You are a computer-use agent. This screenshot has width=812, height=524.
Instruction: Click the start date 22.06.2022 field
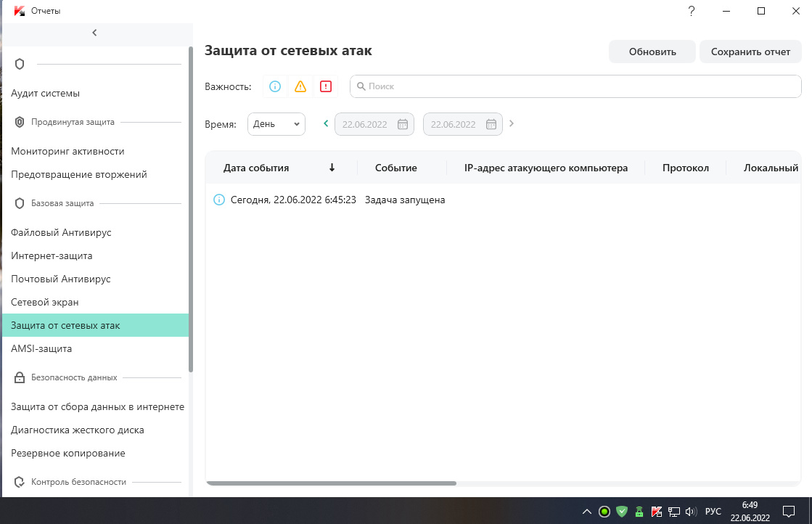[374, 124]
